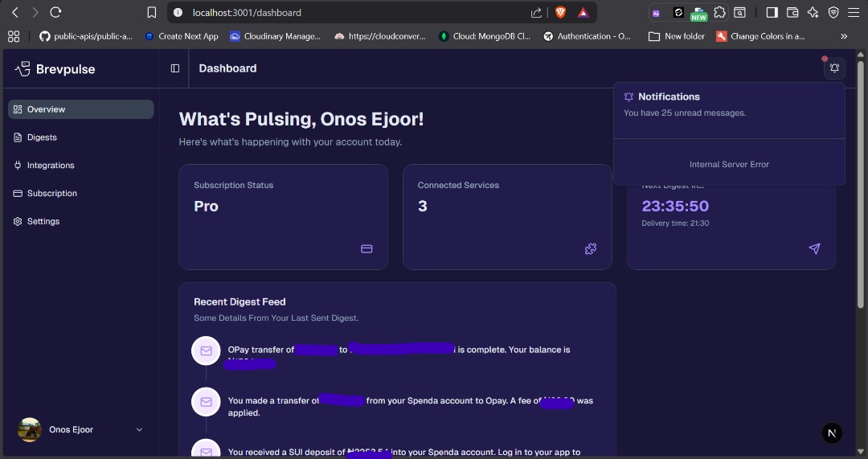The image size is (868, 459).
Task: Click credit card icon in Subscription Status card
Action: click(366, 248)
